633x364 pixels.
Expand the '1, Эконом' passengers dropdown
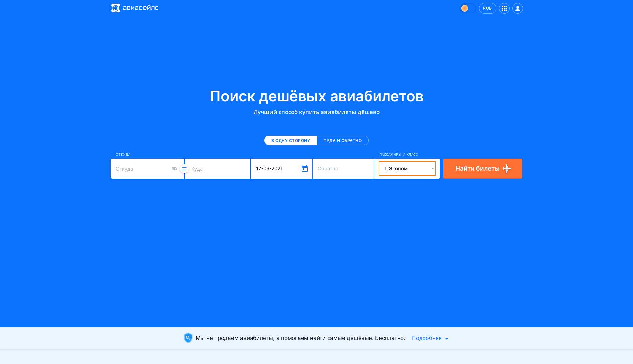[x=407, y=169]
